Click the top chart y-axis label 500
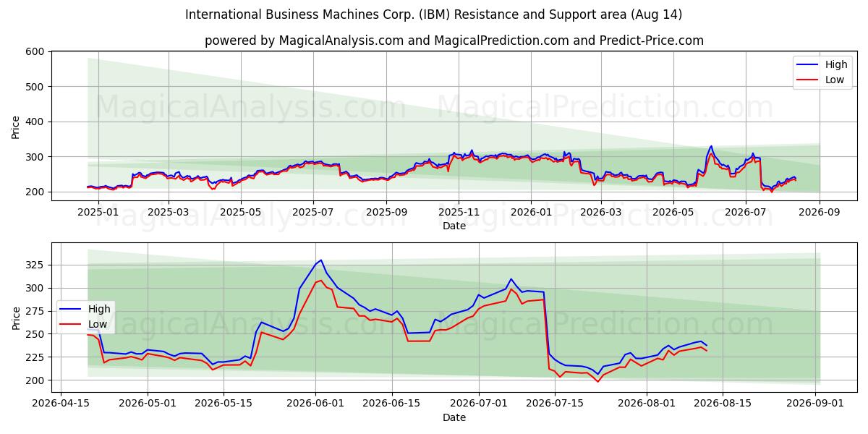The height and width of the screenshot is (434, 868). coord(36,87)
